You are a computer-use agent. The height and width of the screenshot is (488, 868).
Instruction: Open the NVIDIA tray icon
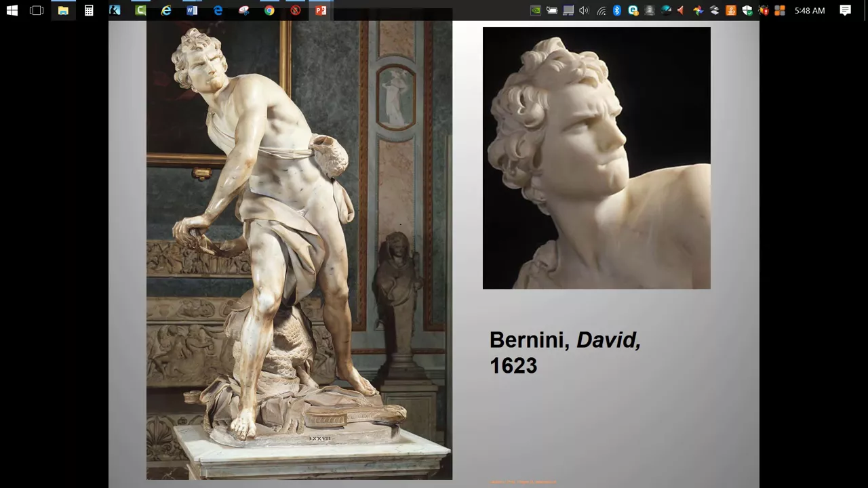click(x=536, y=10)
